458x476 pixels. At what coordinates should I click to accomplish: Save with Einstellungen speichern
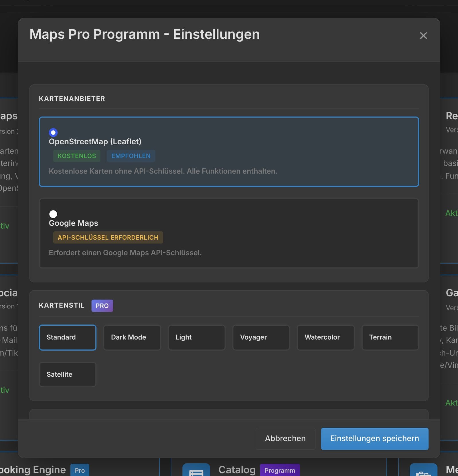point(375,438)
